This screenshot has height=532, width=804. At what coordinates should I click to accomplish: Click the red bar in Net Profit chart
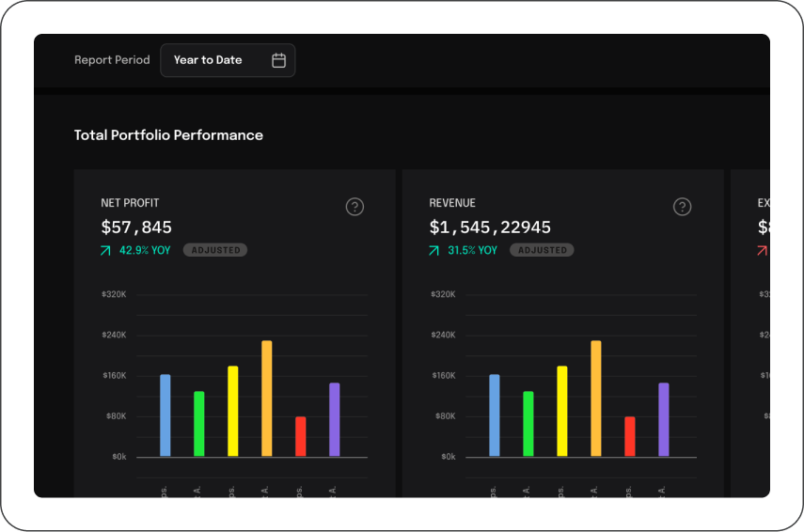pyautogui.click(x=301, y=436)
